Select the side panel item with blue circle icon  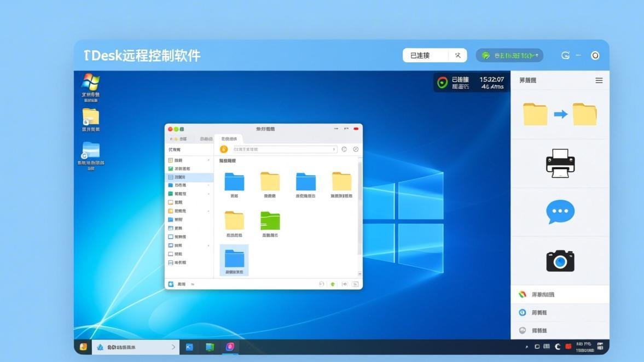click(560, 312)
